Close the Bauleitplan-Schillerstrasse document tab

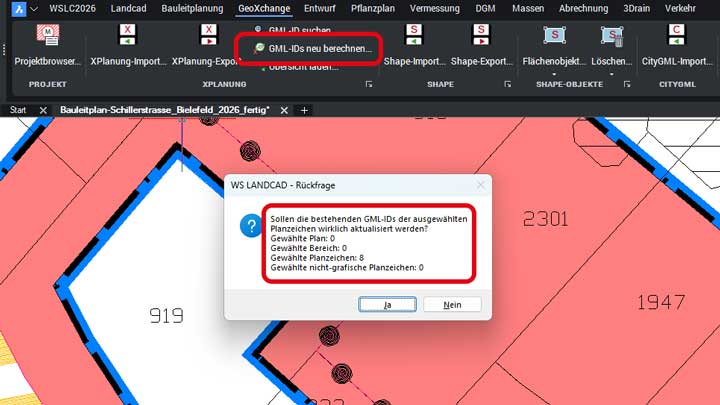pos(284,110)
